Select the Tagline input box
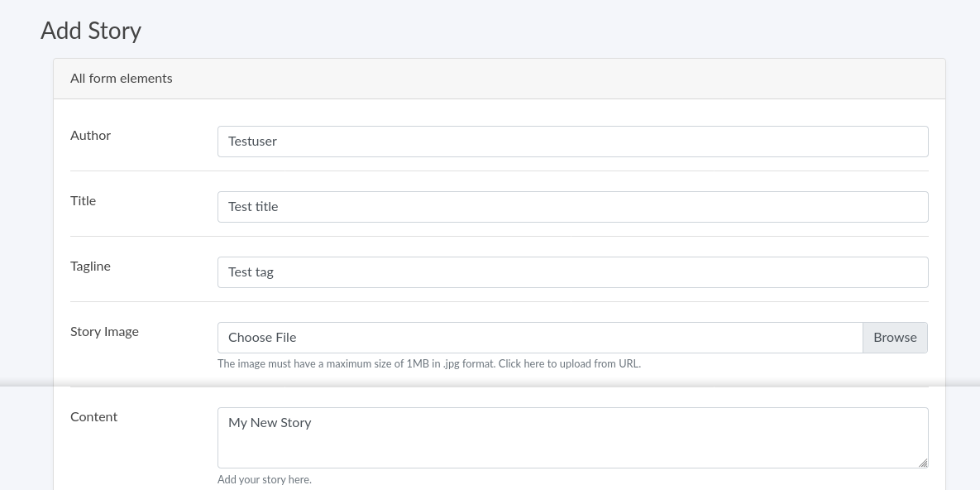The height and width of the screenshot is (490, 980). pyautogui.click(x=572, y=272)
